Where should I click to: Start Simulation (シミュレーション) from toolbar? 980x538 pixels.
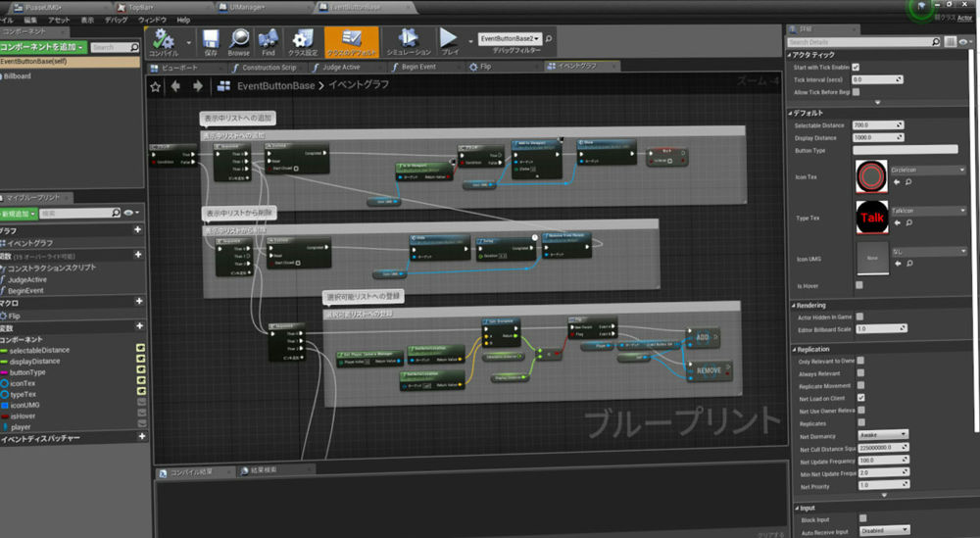click(408, 39)
